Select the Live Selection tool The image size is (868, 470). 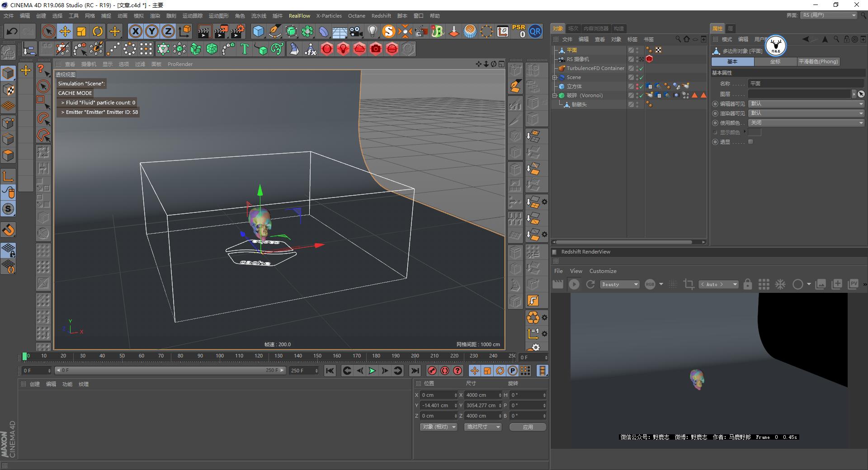pos(48,31)
